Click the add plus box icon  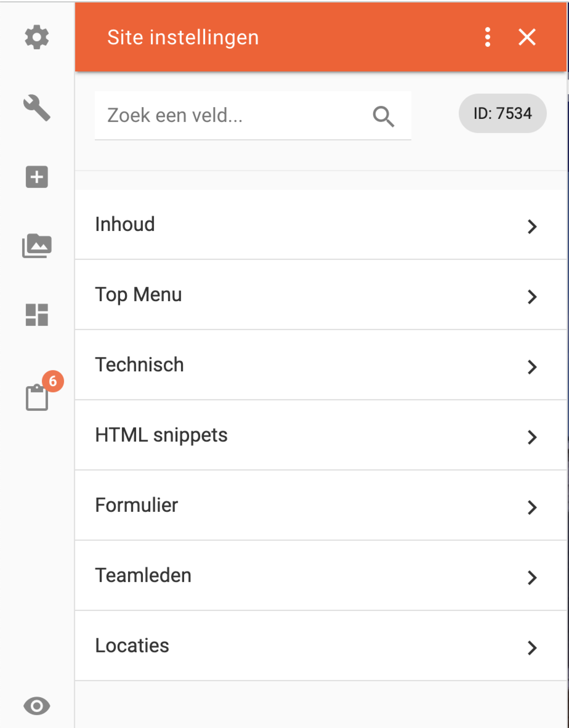[x=37, y=177]
